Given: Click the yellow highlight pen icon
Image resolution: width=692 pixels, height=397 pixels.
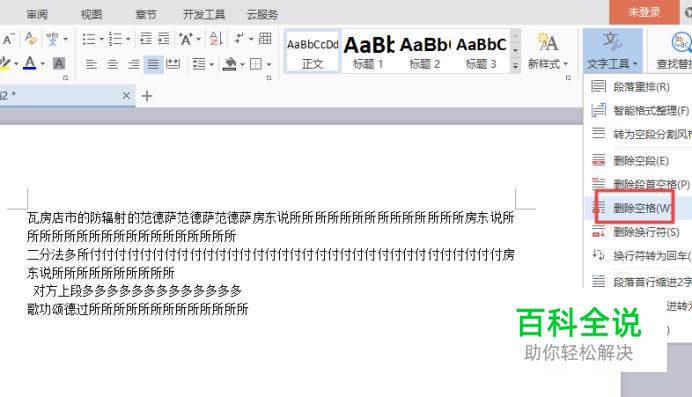Looking at the screenshot, I should [x=4, y=64].
